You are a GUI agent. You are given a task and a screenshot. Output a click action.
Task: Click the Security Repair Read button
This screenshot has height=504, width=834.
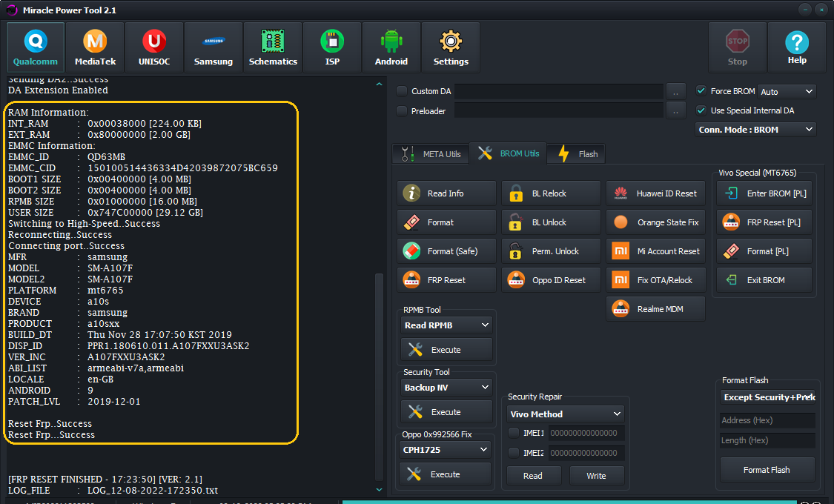tap(534, 476)
